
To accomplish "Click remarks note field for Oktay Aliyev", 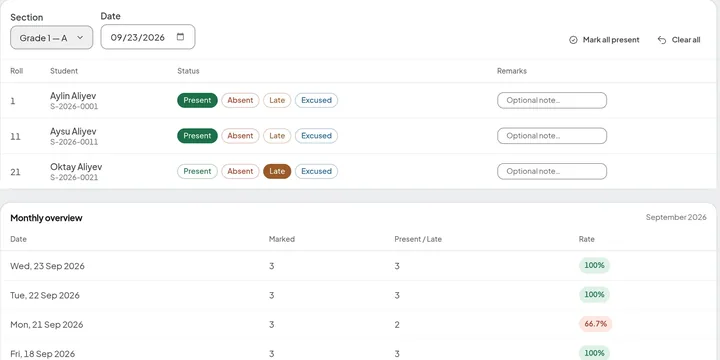I will point(552,171).
